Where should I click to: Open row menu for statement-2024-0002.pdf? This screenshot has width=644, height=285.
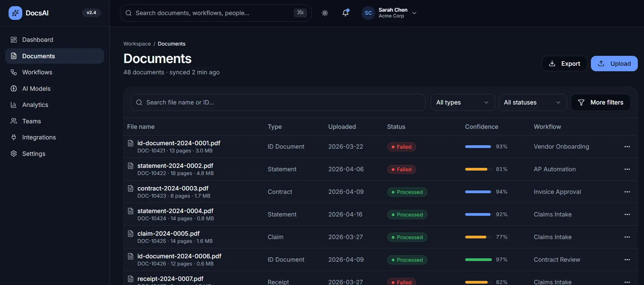tap(627, 169)
